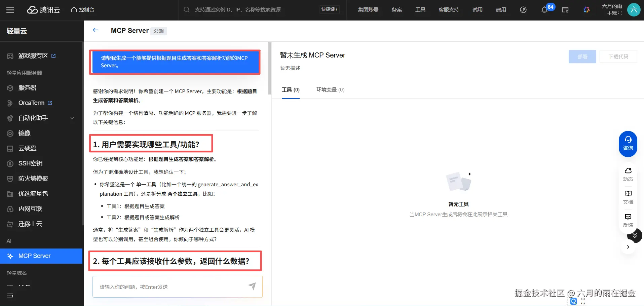Click the 优选流量包 chart icon
The height and width of the screenshot is (306, 644).
pyautogui.click(x=10, y=194)
